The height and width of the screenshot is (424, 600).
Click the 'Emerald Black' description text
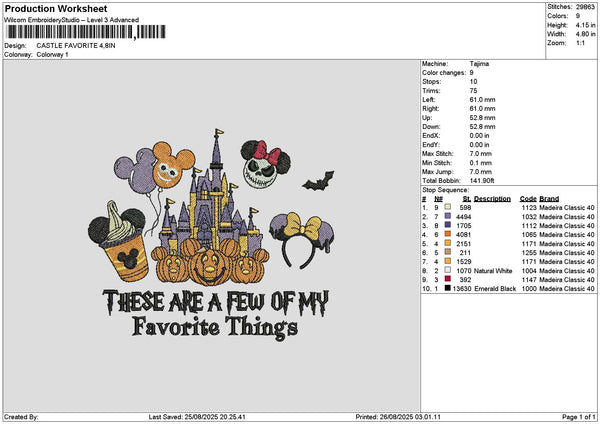[495, 289]
